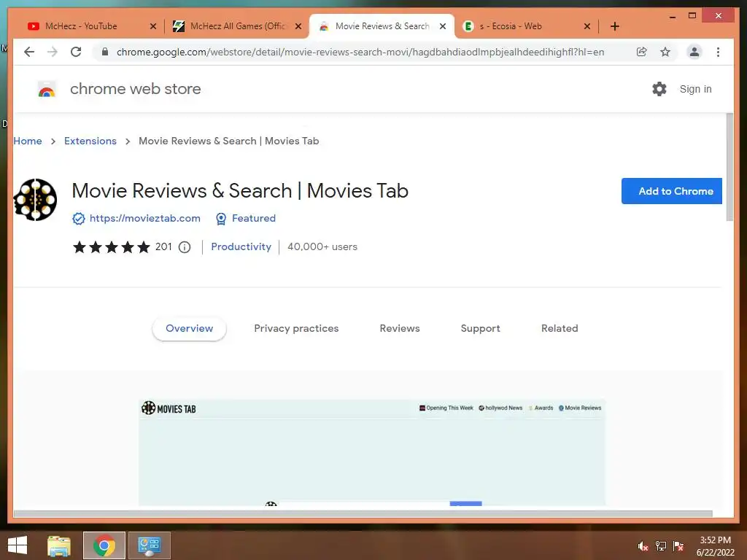Viewport: 747px width, 560px height.
Task: Click the URL address bar
Action: click(x=360, y=52)
